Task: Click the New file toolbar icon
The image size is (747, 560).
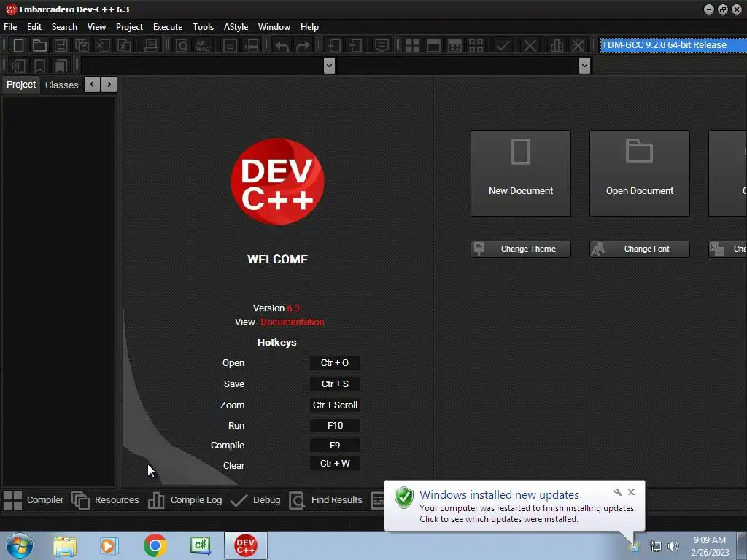Action: pyautogui.click(x=18, y=46)
